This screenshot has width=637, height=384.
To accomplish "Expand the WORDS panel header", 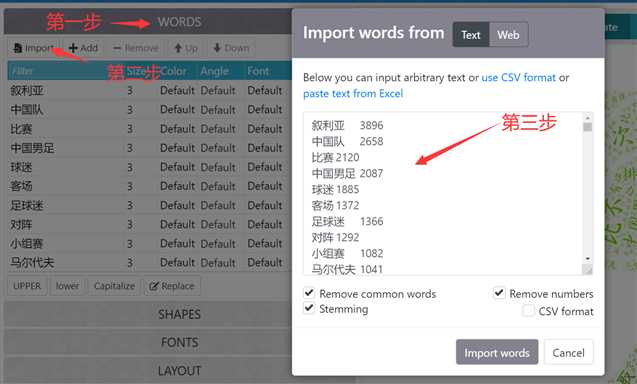I will (179, 22).
